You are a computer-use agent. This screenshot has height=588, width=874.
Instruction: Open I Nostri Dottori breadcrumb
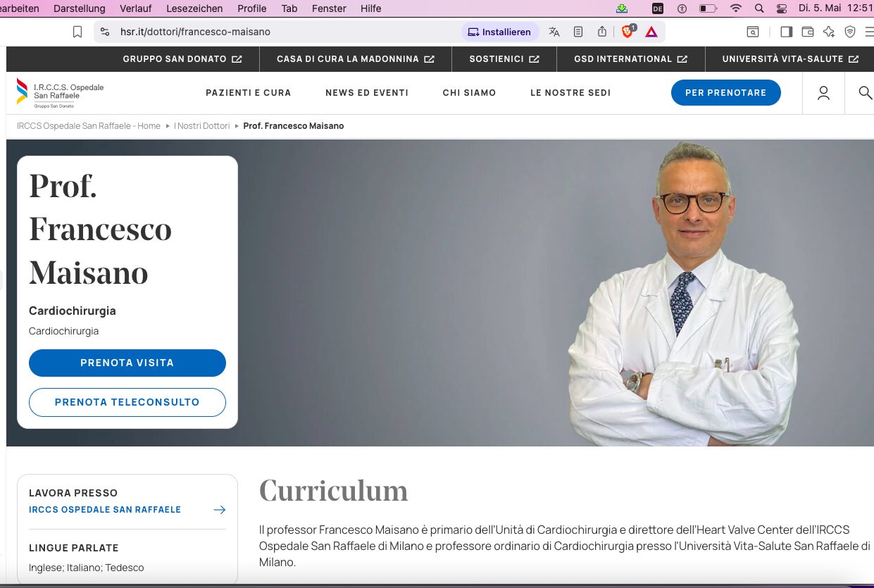[202, 126]
